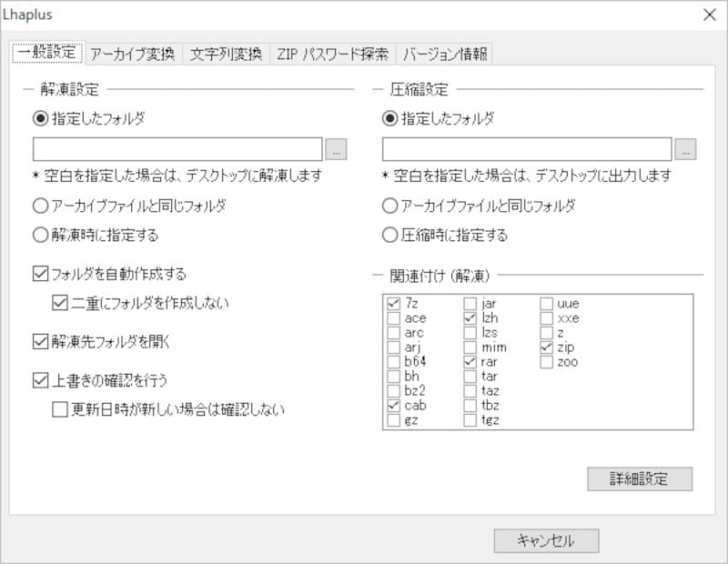Image resolution: width=728 pixels, height=564 pixels.
Task: Enable 更新日時が新しい場合は確認しない checkbox
Action: coord(61,410)
